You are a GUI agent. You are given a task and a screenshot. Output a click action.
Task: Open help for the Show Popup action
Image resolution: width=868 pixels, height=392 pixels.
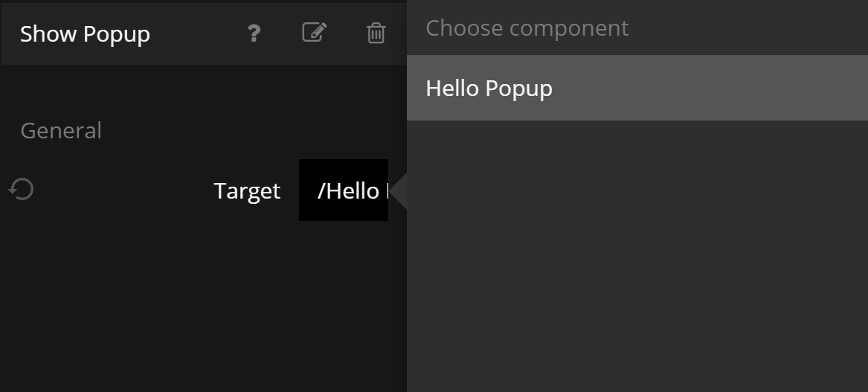[254, 33]
